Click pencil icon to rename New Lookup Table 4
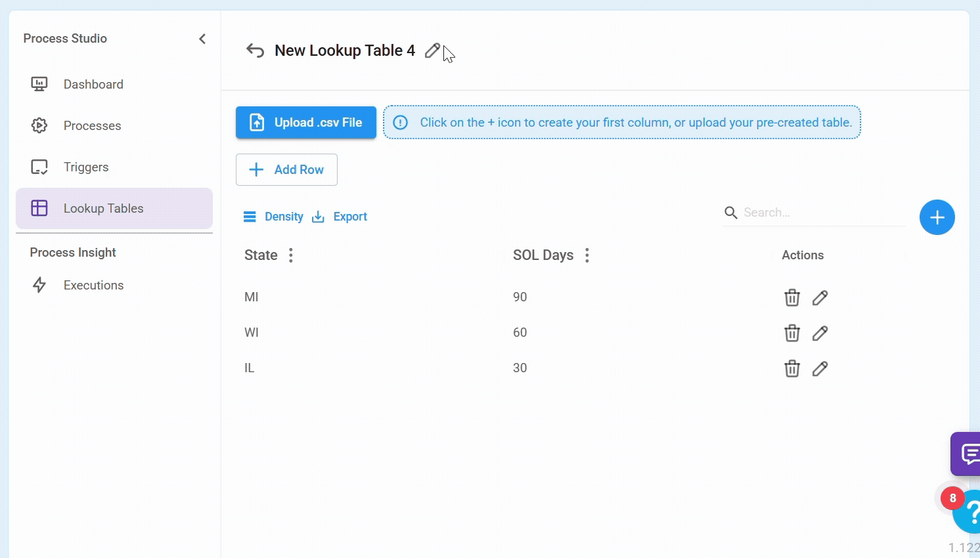 pos(432,51)
